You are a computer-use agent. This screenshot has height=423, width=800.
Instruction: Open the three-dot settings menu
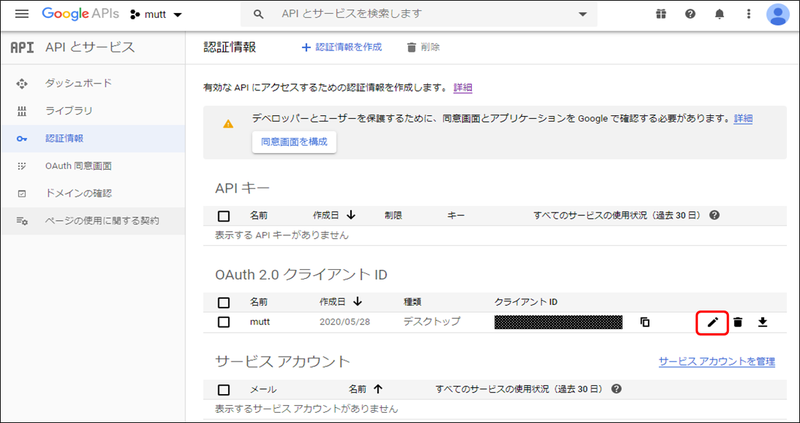[748, 14]
